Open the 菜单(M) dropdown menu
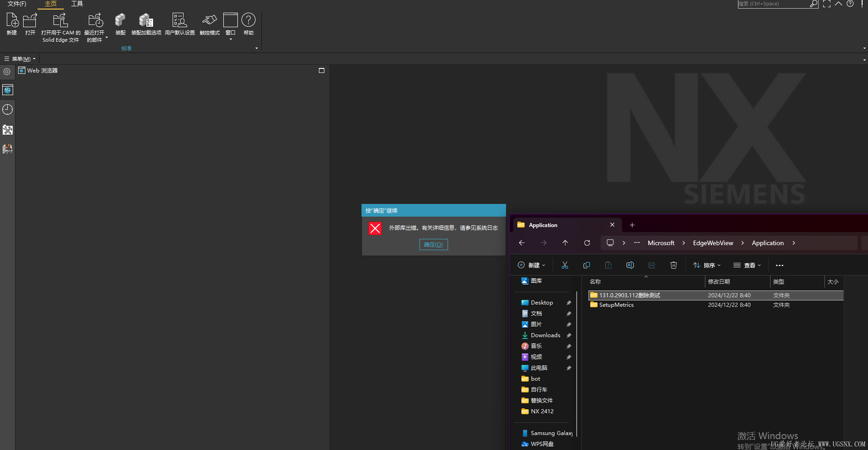 (x=20, y=59)
